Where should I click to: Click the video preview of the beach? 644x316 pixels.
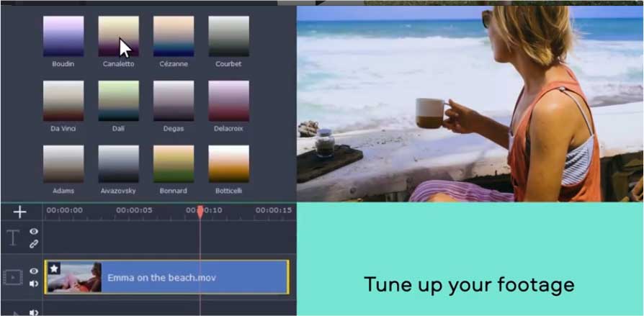[470, 104]
